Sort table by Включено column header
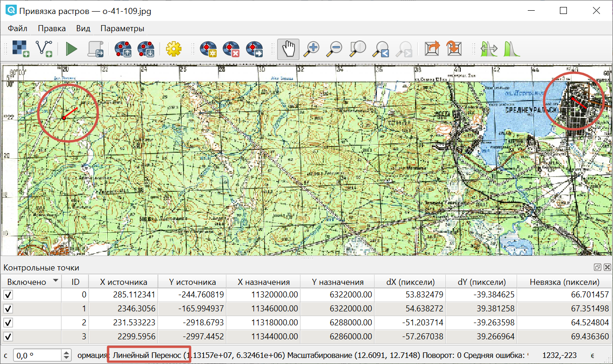 (x=31, y=282)
